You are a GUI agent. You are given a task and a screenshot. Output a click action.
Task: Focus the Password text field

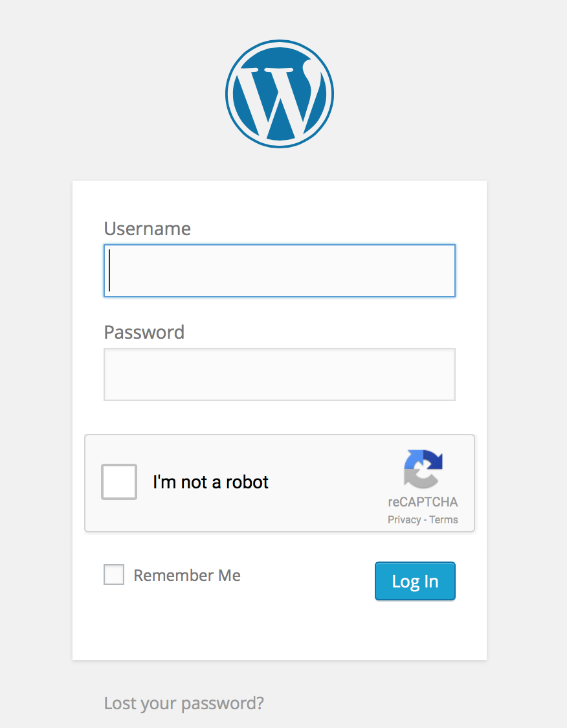point(280,374)
